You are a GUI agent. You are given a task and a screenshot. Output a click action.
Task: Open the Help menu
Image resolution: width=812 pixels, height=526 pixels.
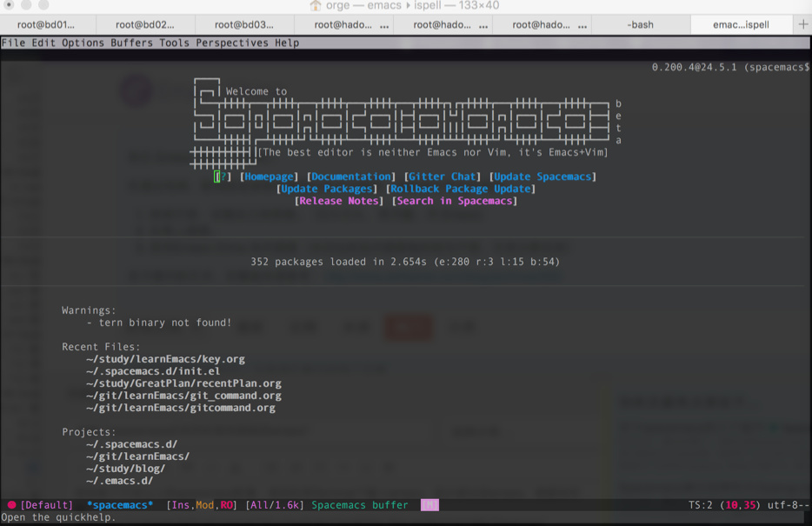(x=287, y=43)
